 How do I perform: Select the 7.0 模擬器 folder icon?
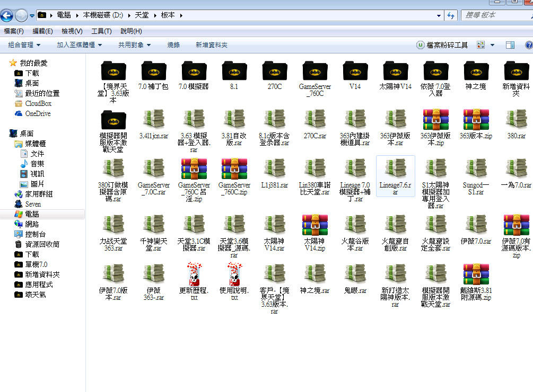pyautogui.click(x=194, y=70)
